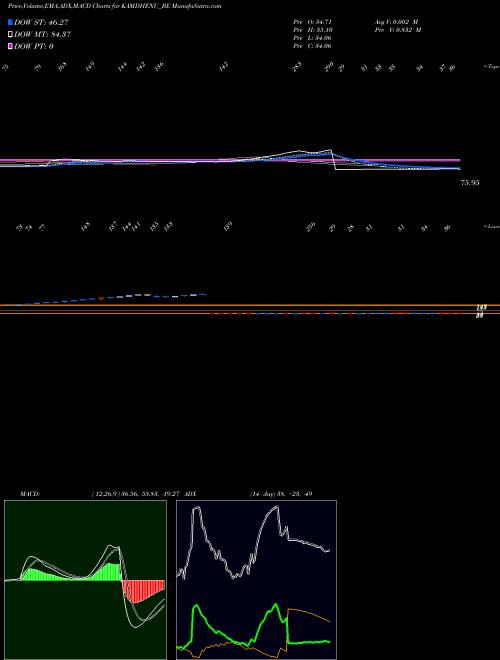Click the Pre V previous volume value
Image resolution: width=500 pixels, height=660 pixels.
click(x=399, y=30)
